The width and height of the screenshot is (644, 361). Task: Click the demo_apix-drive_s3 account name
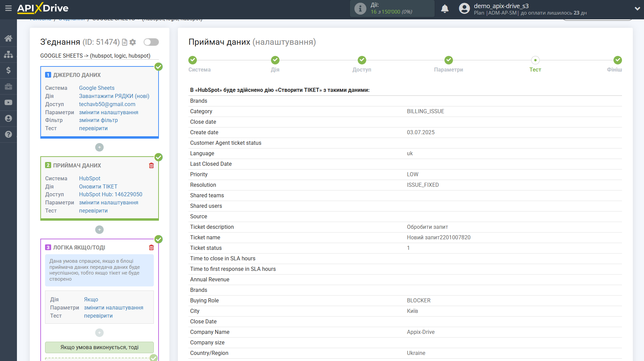(501, 6)
